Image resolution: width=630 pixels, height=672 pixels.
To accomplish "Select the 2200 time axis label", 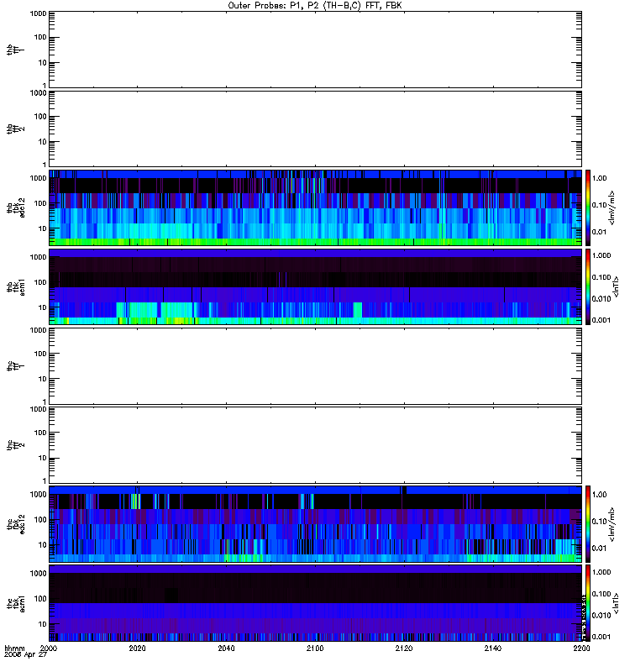I will click(581, 648).
